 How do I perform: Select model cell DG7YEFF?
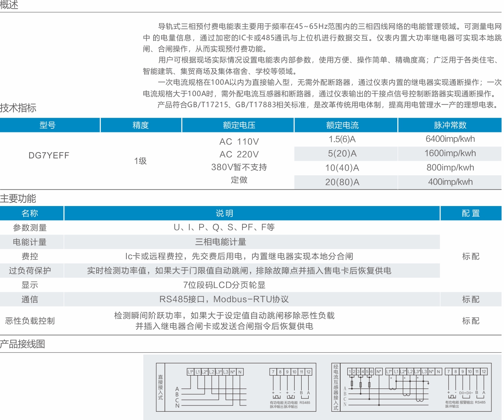(x=49, y=155)
